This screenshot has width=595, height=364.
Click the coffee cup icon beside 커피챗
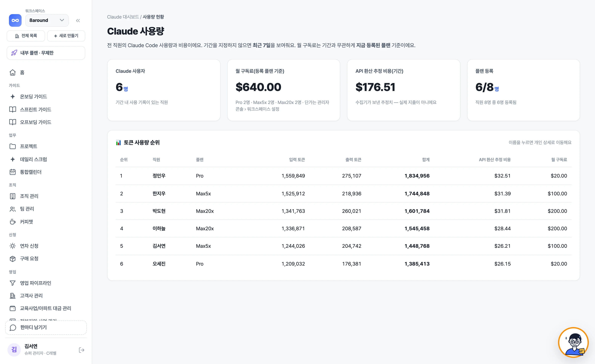pyautogui.click(x=13, y=221)
